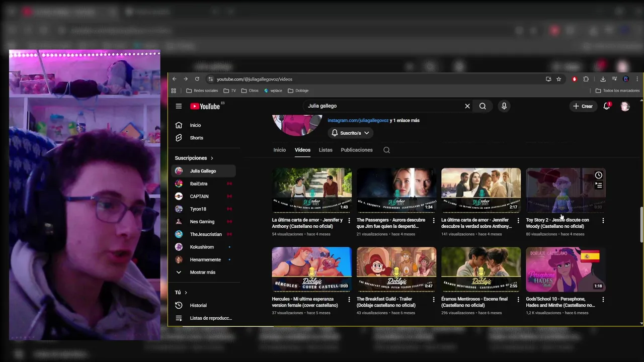Clear the search box with the X
This screenshot has width=644, height=362.
[467, 106]
